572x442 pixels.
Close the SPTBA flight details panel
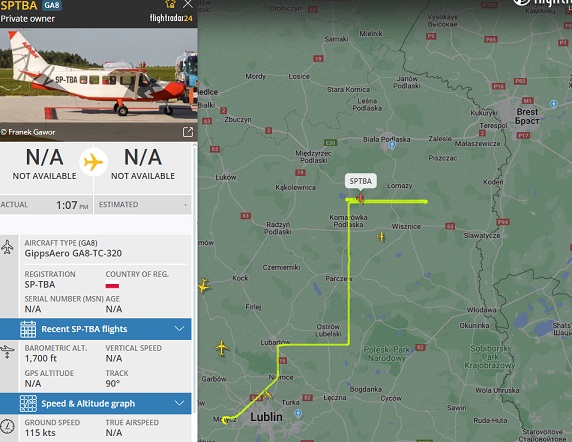[188, 4]
